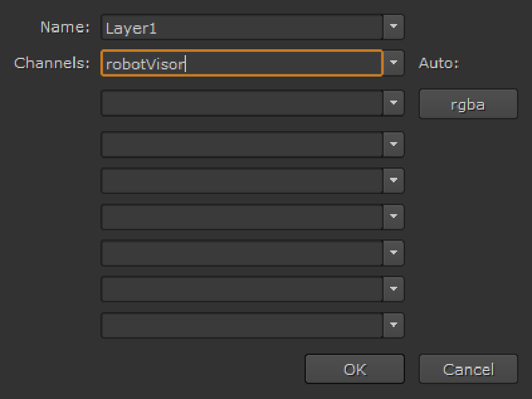The height and width of the screenshot is (399, 532).
Task: Click the third empty channel field
Action: (x=242, y=145)
